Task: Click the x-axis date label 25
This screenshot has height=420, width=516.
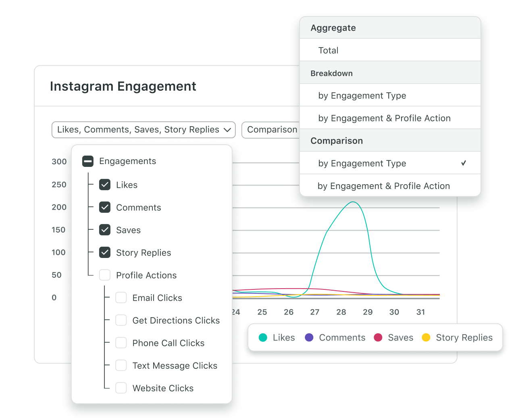Action: (262, 312)
